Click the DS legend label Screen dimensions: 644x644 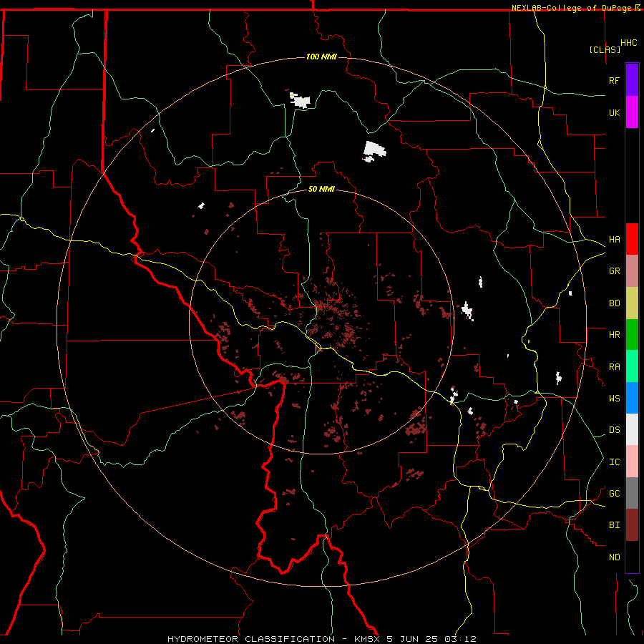614,430
